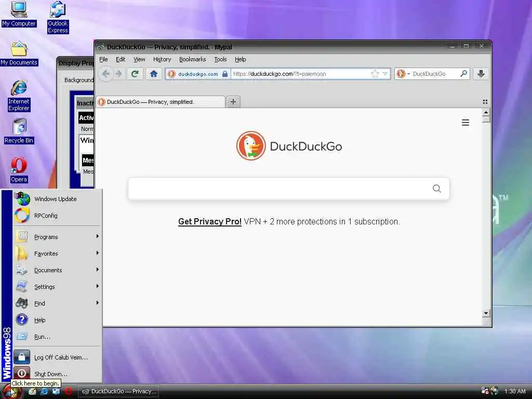
Task: Launch Outlook Express from quick launch
Action: [x=56, y=391]
